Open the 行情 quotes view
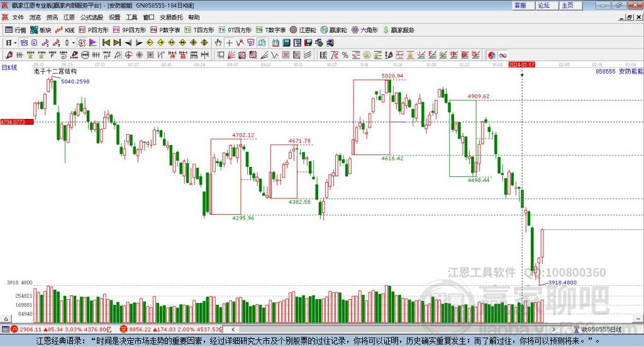The image size is (644, 347). (16, 30)
